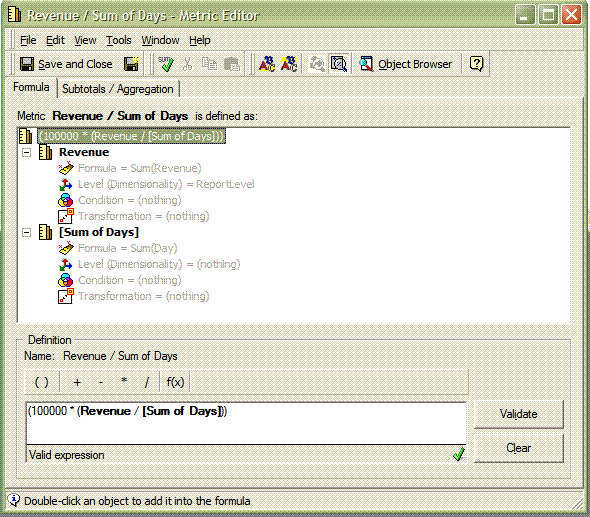The height and width of the screenshot is (517, 590).
Task: Open the Tools menu
Action: [x=119, y=40]
